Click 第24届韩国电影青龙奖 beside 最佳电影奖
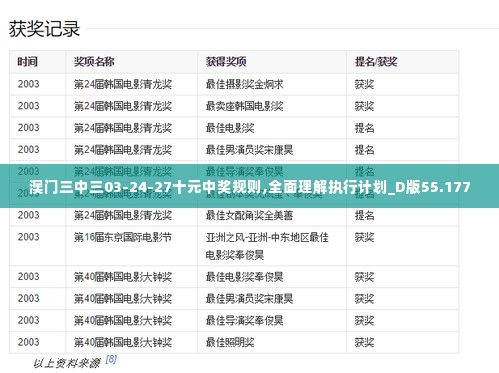 pos(123,128)
